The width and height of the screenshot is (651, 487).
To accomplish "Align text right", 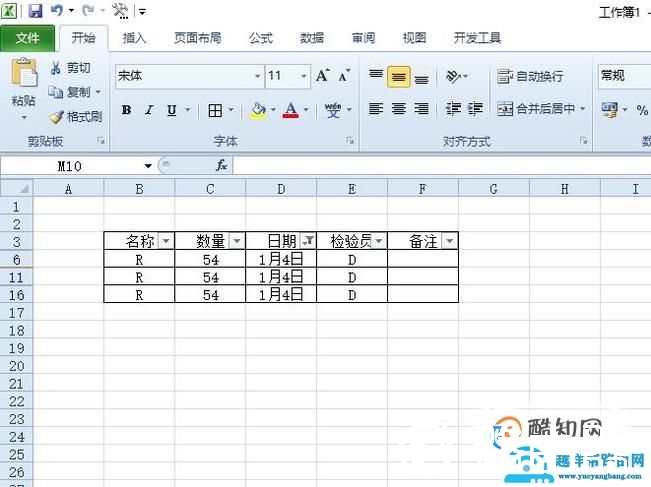I will pos(421,109).
